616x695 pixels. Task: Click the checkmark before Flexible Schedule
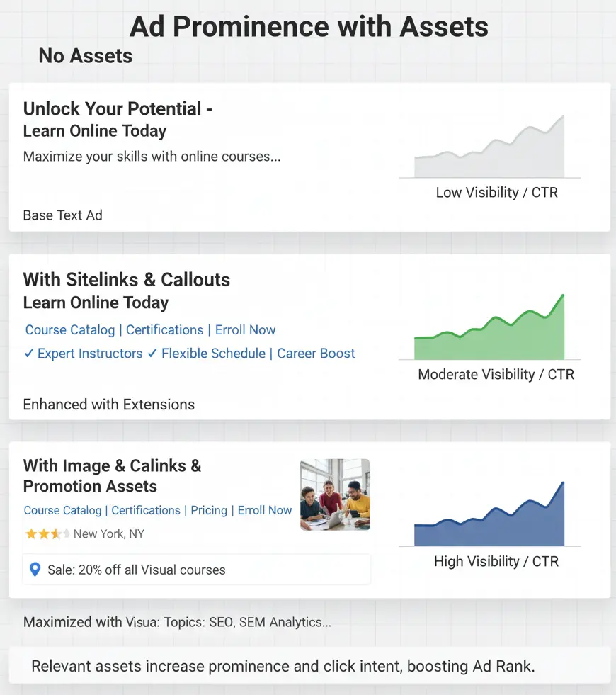pyautogui.click(x=152, y=354)
